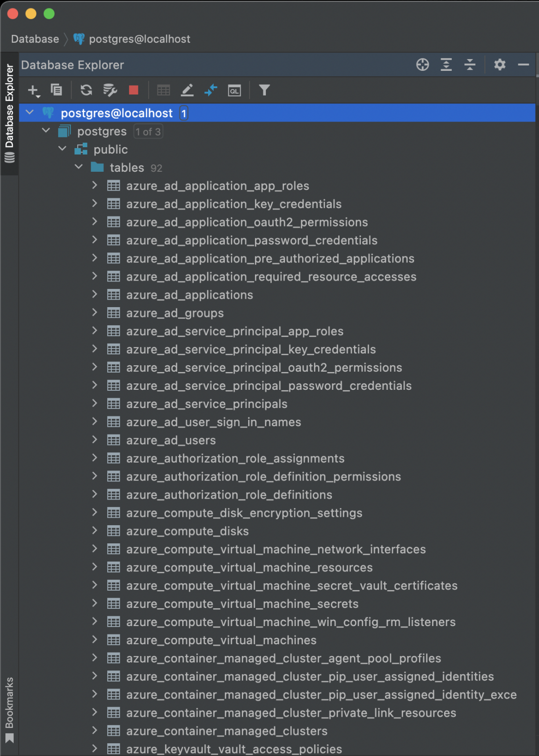The height and width of the screenshot is (756, 539).
Task: Toggle the objects filter funnel icon
Action: [x=264, y=90]
